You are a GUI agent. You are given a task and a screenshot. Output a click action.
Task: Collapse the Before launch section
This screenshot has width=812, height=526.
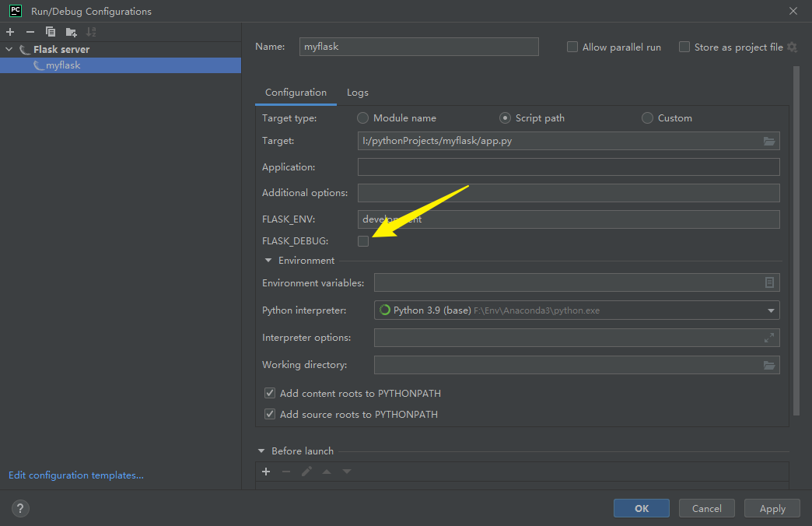261,451
